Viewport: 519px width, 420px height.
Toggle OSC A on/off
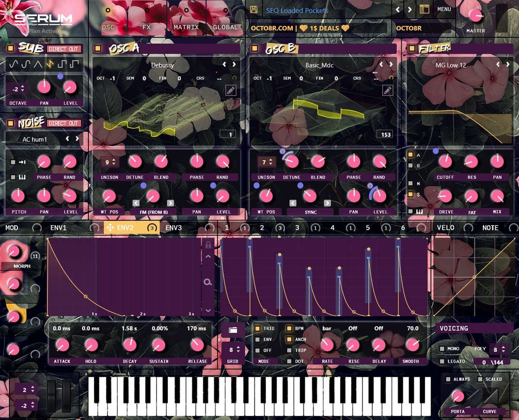click(x=98, y=49)
